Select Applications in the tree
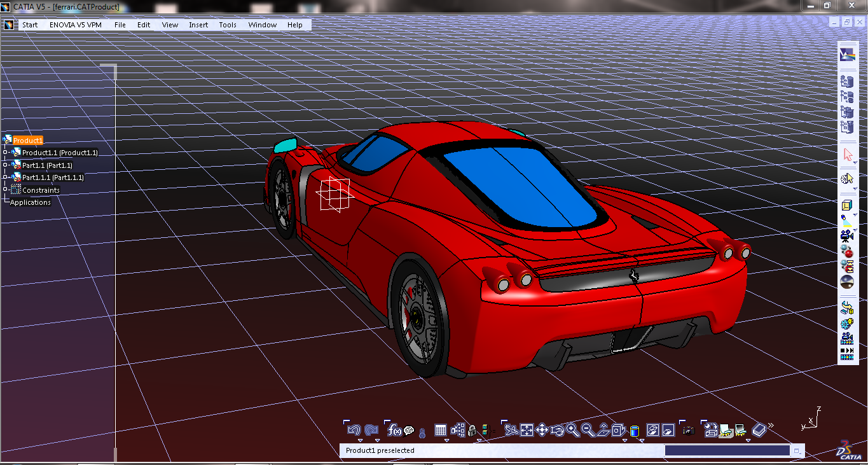 click(30, 202)
